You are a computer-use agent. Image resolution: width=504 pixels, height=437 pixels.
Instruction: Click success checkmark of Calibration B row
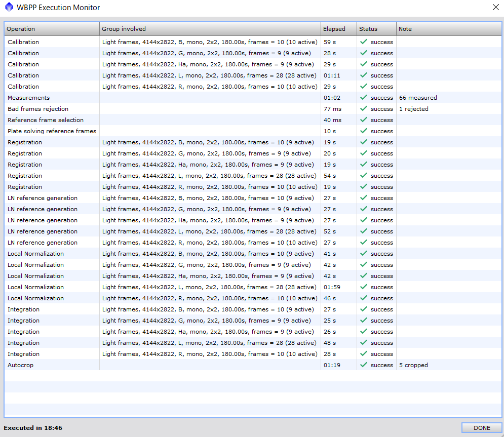pos(364,42)
